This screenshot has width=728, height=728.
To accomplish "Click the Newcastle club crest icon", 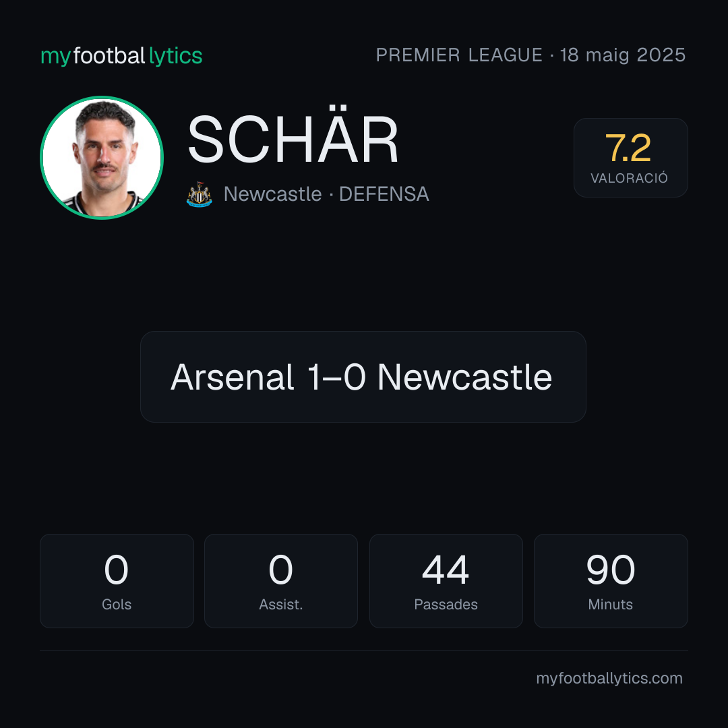I will [x=199, y=194].
